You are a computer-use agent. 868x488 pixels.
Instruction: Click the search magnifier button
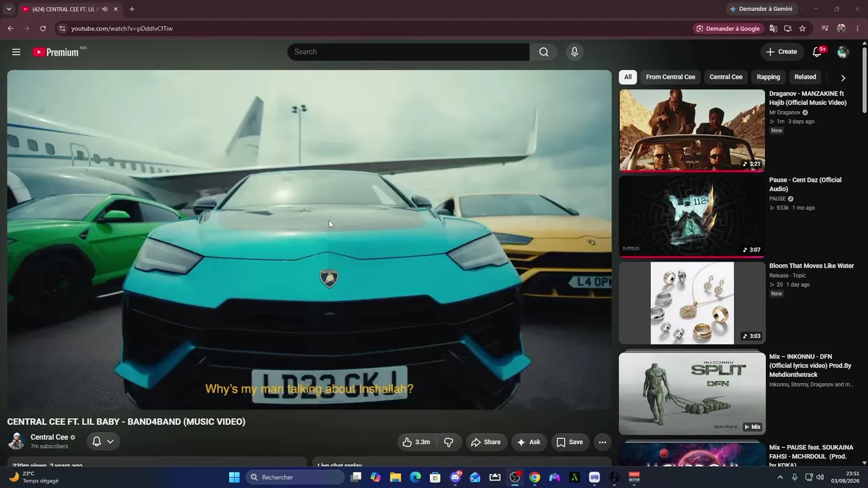(x=544, y=52)
